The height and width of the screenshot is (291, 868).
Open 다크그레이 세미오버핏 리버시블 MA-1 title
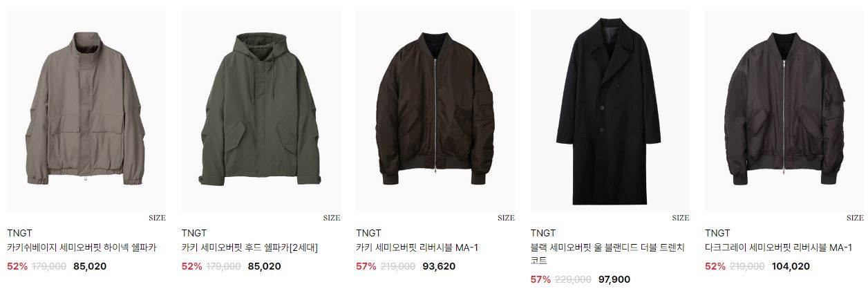(x=778, y=248)
